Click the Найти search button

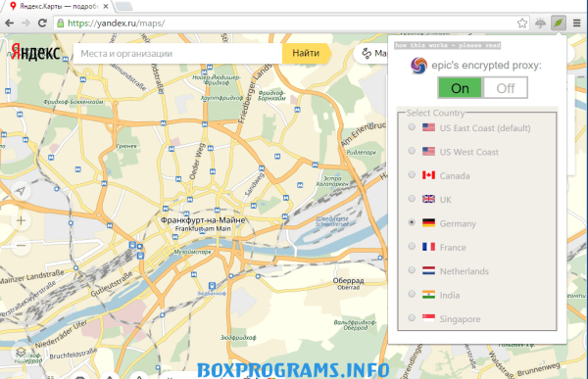pos(307,53)
